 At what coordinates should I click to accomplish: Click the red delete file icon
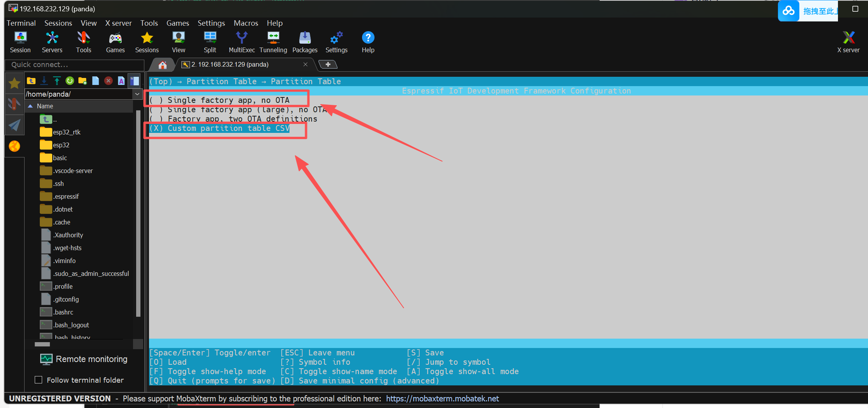(108, 81)
